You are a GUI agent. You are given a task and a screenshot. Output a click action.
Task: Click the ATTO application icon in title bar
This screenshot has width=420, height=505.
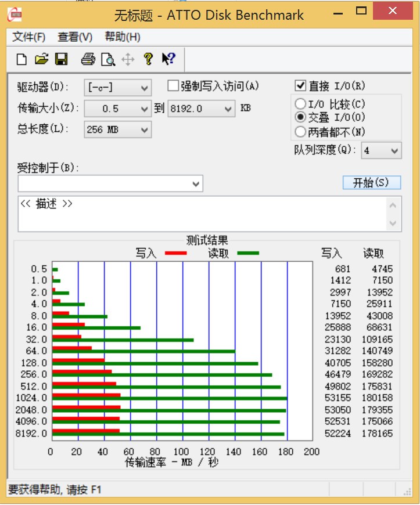15,15
